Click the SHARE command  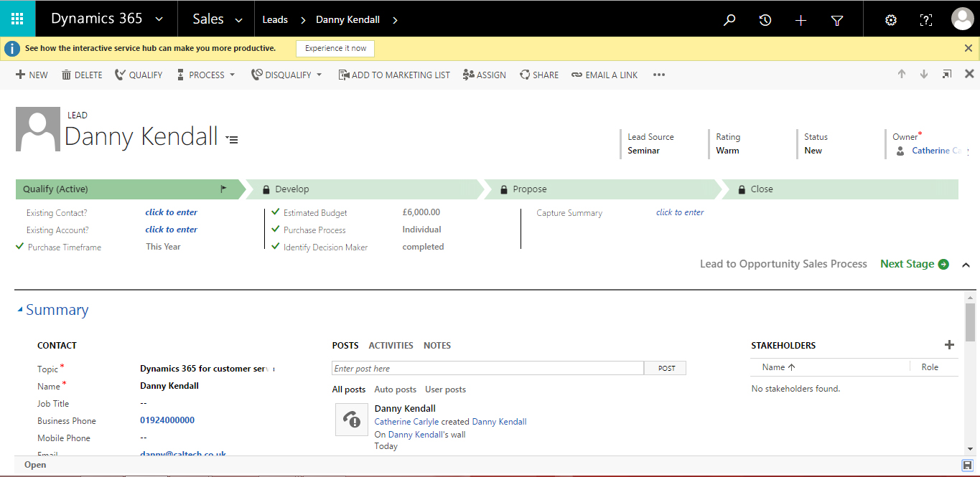point(539,75)
